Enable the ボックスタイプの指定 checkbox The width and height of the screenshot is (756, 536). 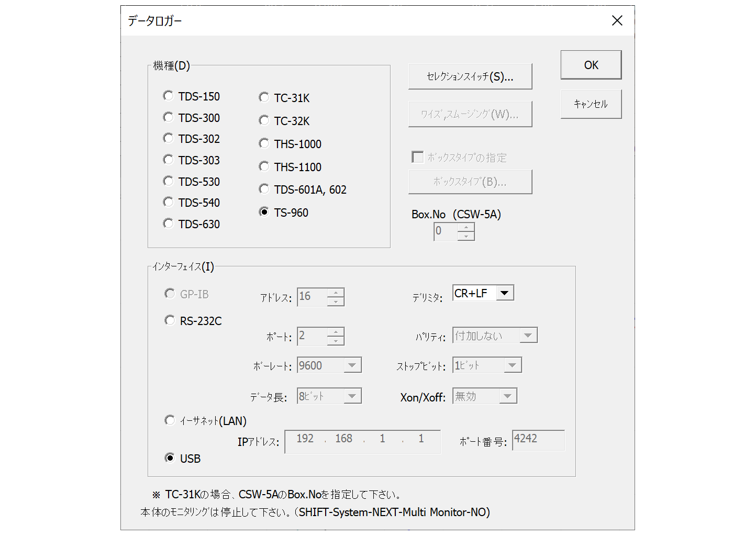point(417,157)
